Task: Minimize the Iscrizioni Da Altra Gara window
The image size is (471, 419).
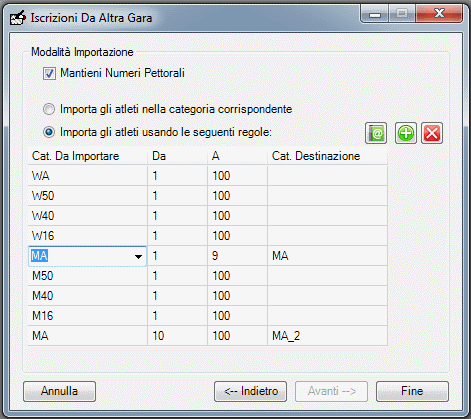Action: 375,15
